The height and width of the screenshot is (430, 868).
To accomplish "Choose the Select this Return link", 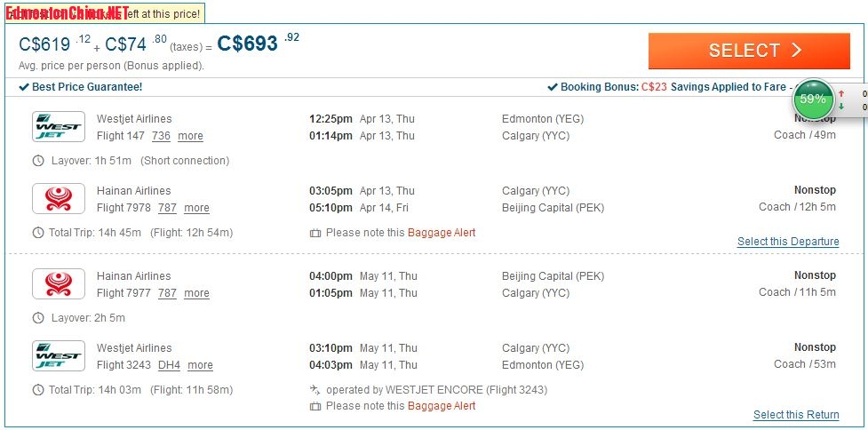I will click(796, 415).
